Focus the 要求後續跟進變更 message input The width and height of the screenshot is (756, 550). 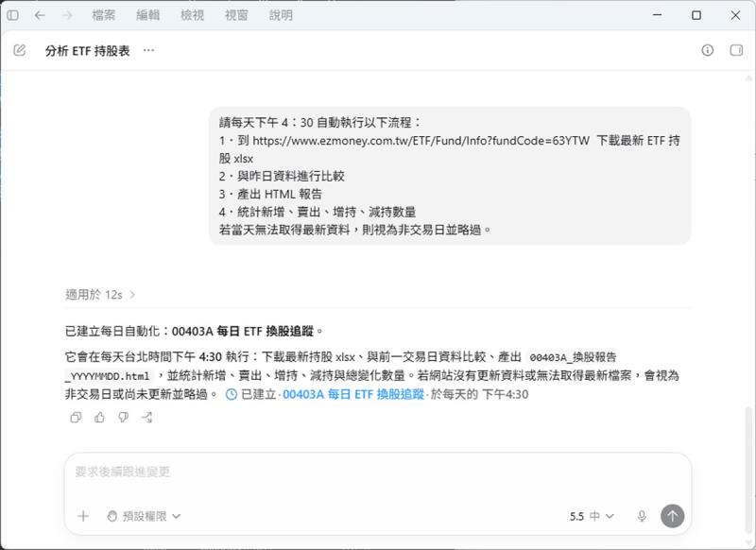point(377,472)
